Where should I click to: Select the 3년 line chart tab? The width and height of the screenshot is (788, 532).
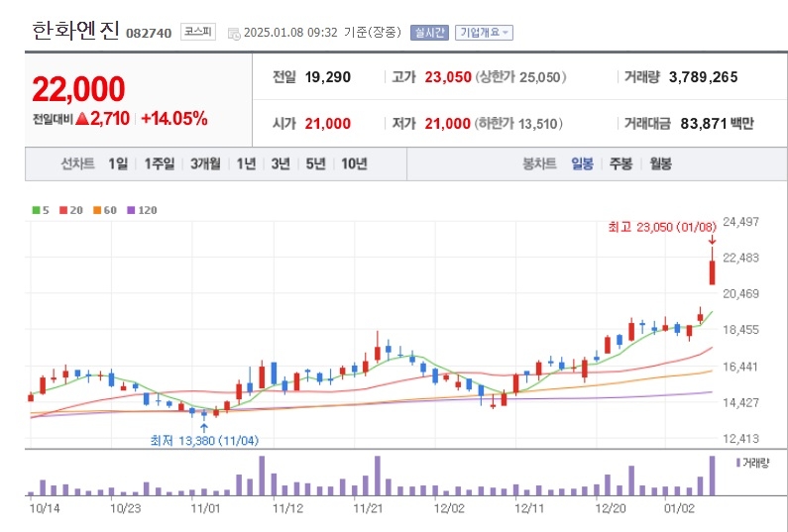pyautogui.click(x=281, y=163)
